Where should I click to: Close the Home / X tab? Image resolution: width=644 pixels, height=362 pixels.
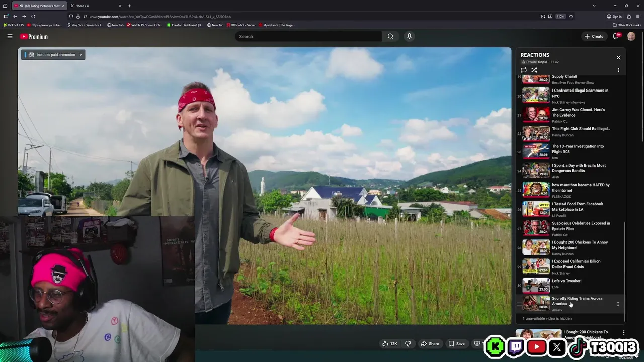(x=120, y=6)
